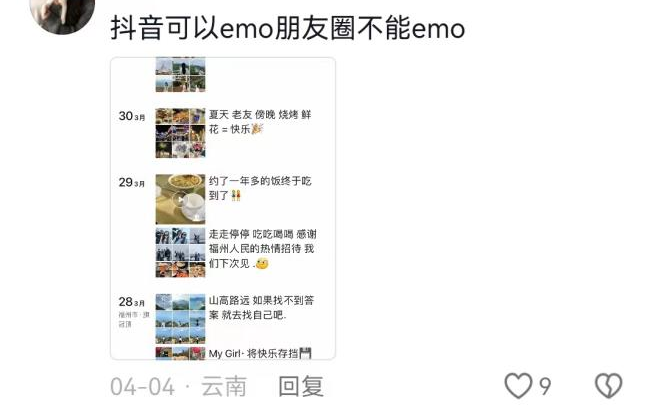Screen dimensions: 659x418
Task: Open post 走走停停 吃吃喝喝 text
Action: (x=263, y=249)
